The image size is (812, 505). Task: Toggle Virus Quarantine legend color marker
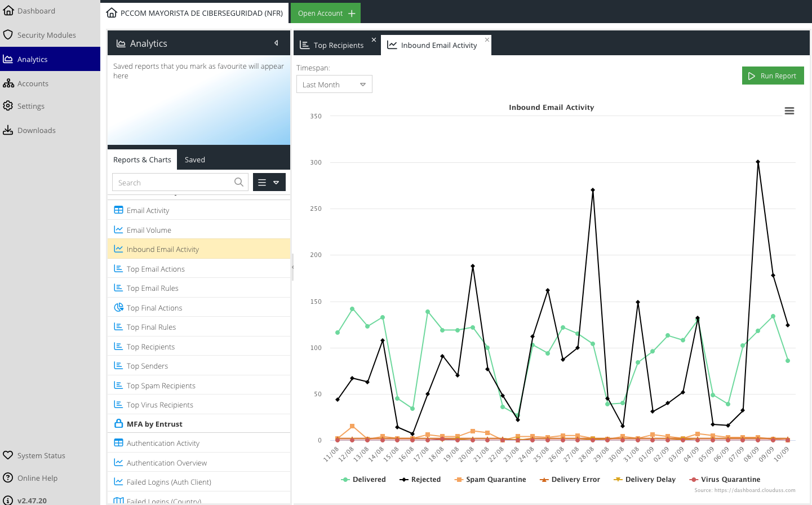(694, 480)
